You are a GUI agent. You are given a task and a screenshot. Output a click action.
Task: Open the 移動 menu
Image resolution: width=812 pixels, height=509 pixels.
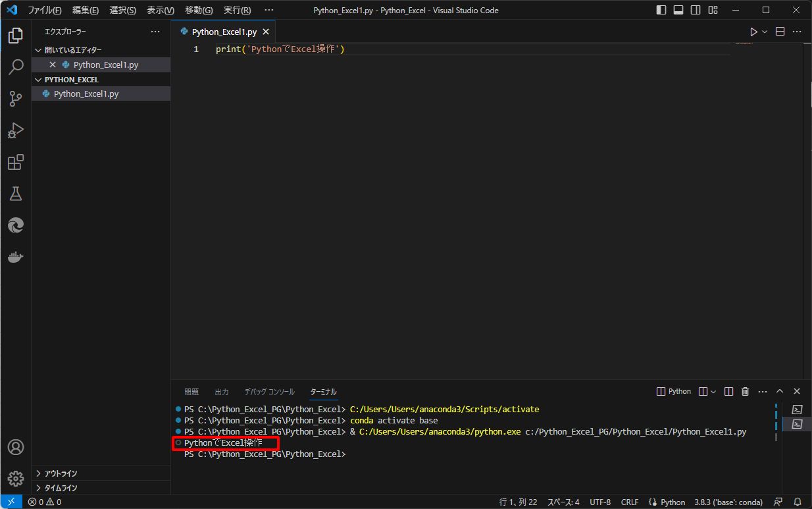coord(199,10)
